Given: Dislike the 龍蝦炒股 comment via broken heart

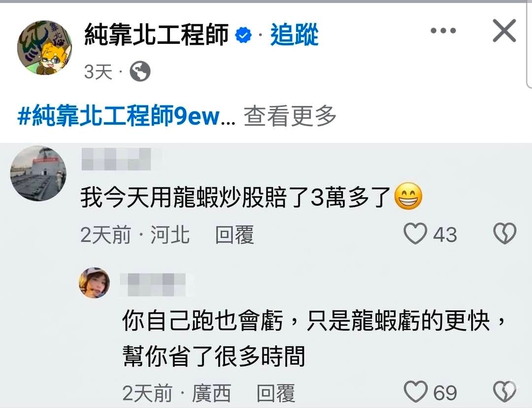Looking at the screenshot, I should [504, 234].
